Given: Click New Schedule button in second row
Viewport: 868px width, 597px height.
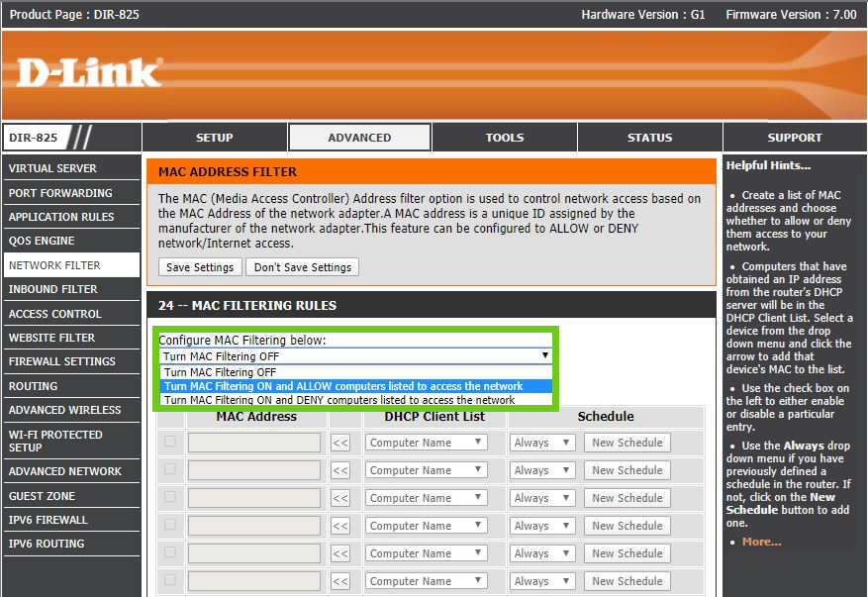Looking at the screenshot, I should (626, 470).
